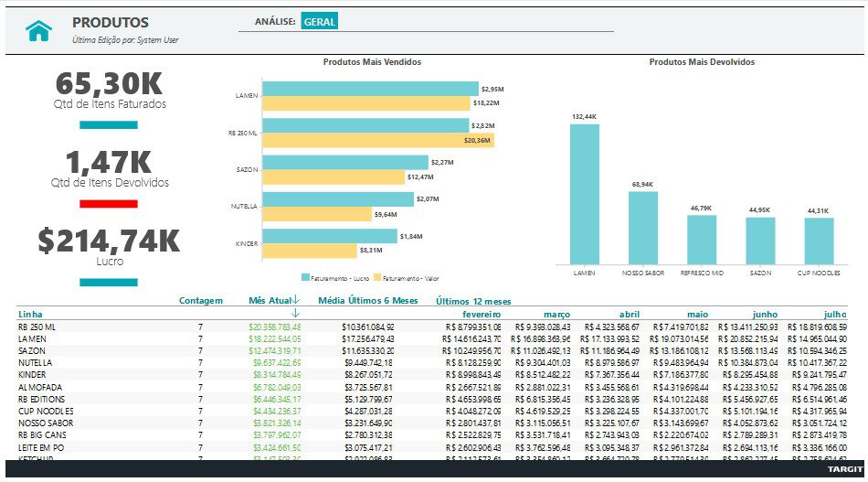Click the Linha column header
This screenshot has width=868, height=482.
click(30, 314)
